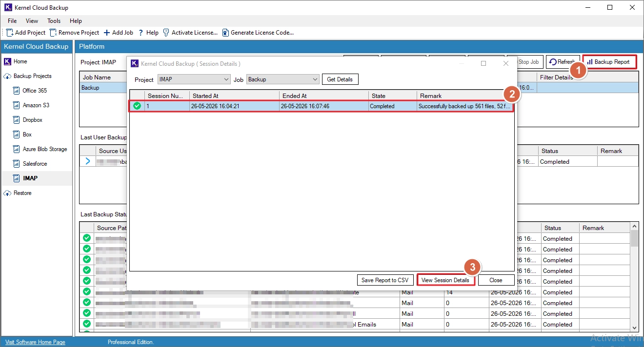Screen dimensions: 644x347
Task: Click the Backup Report button
Action: point(609,62)
